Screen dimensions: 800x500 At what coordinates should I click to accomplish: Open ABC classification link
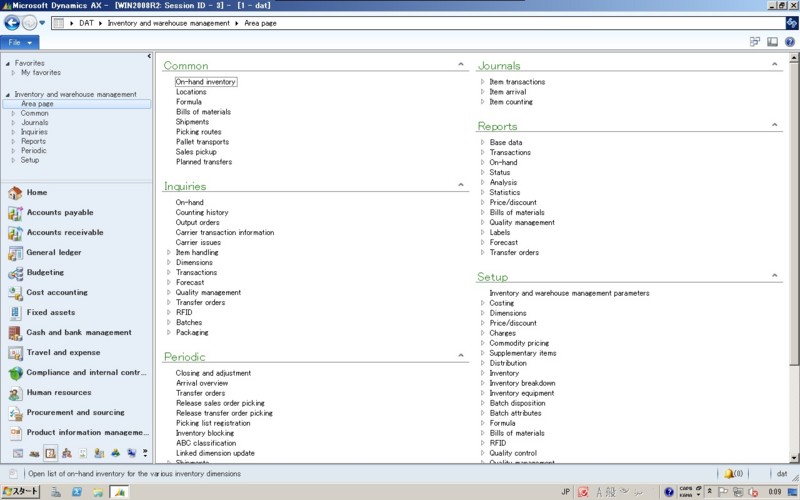pyautogui.click(x=206, y=443)
